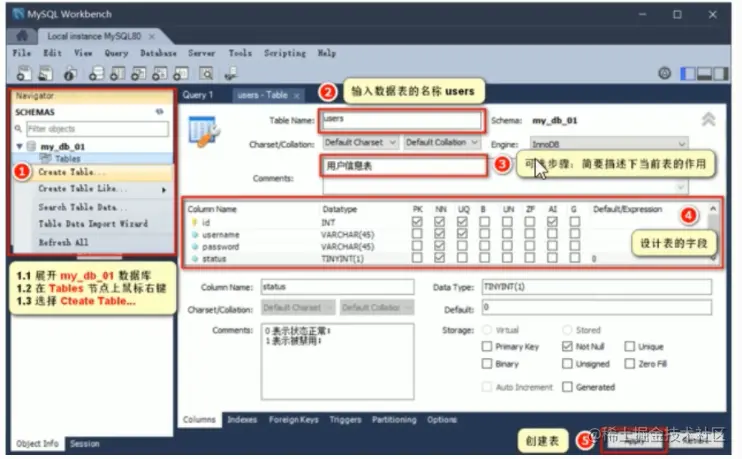Click the Filter objects search field
Viewport: 742px width, 459px height.
tap(97, 129)
